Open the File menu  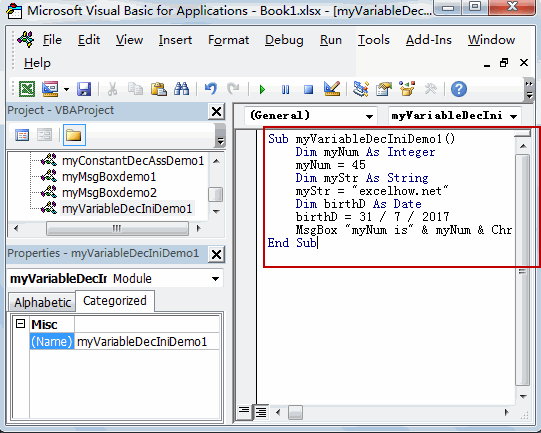(x=52, y=40)
